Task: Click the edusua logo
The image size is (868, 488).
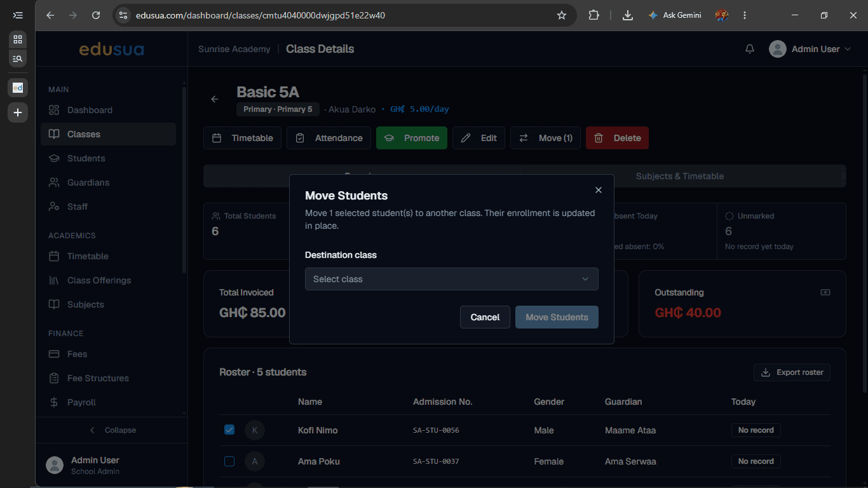Action: click(111, 49)
